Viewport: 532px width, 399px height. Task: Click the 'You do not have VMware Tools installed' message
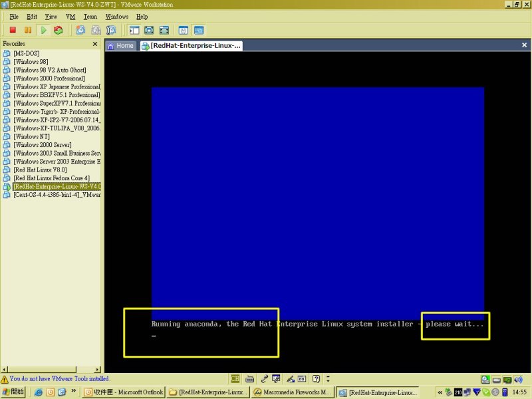point(59,378)
